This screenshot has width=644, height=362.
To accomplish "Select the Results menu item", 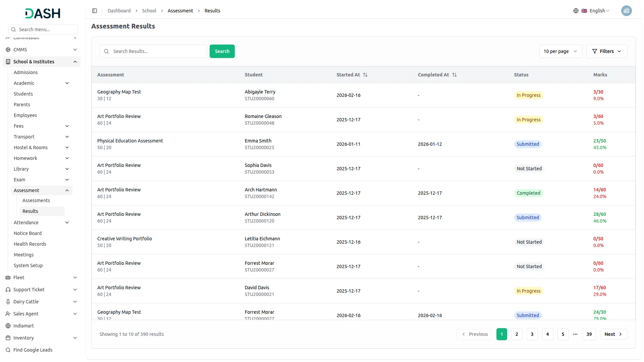I will pyautogui.click(x=42, y=211).
